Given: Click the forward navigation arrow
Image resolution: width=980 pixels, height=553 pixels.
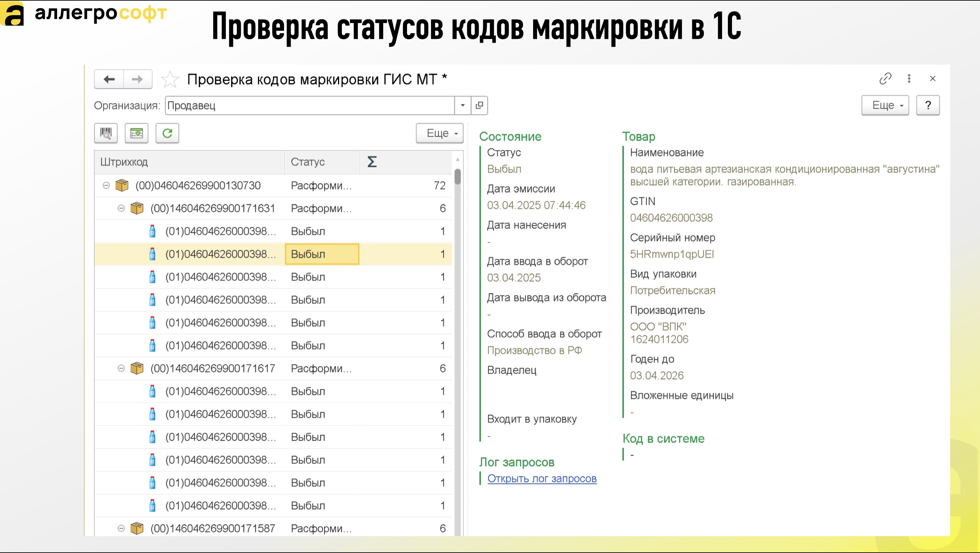Looking at the screenshot, I should pos(137,79).
